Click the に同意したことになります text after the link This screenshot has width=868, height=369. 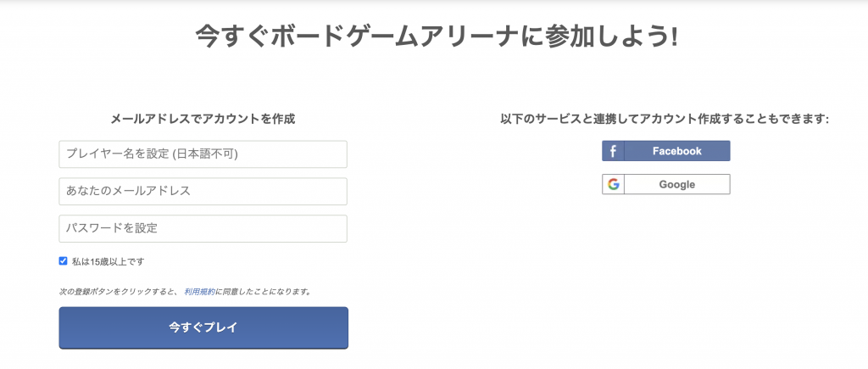click(263, 292)
